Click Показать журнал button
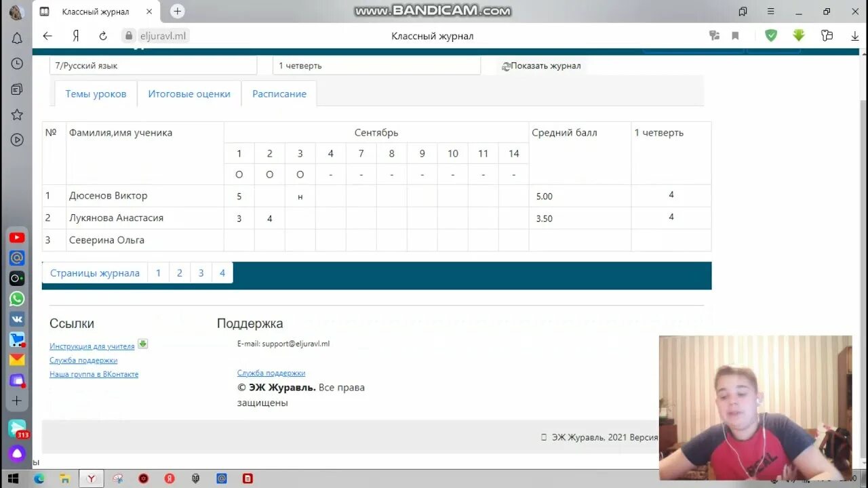The height and width of the screenshot is (488, 868). (x=541, y=66)
